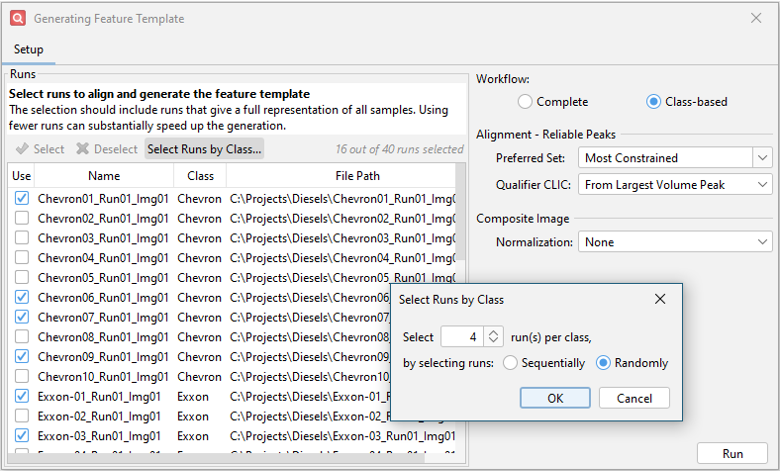Click '16 out of 40 runs selected' text

pyautogui.click(x=399, y=149)
